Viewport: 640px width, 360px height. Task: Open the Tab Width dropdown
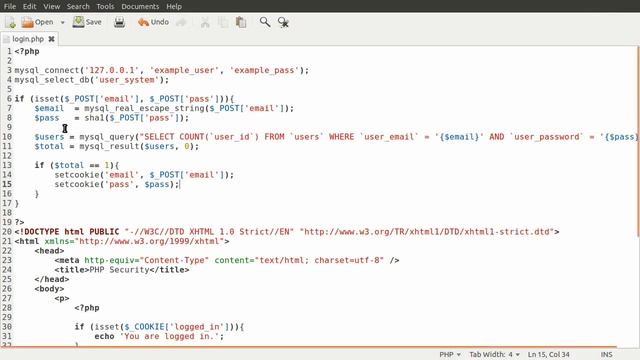tap(494, 354)
